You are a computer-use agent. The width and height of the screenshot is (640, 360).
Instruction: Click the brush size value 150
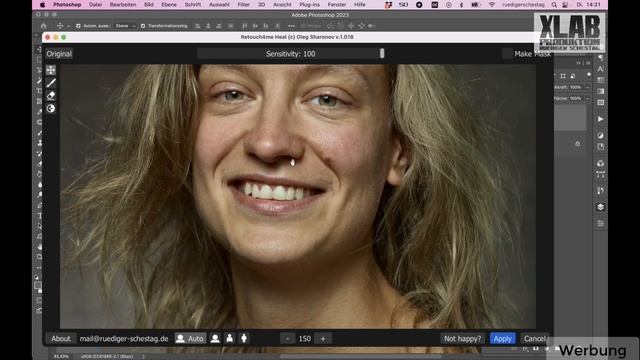pos(305,338)
